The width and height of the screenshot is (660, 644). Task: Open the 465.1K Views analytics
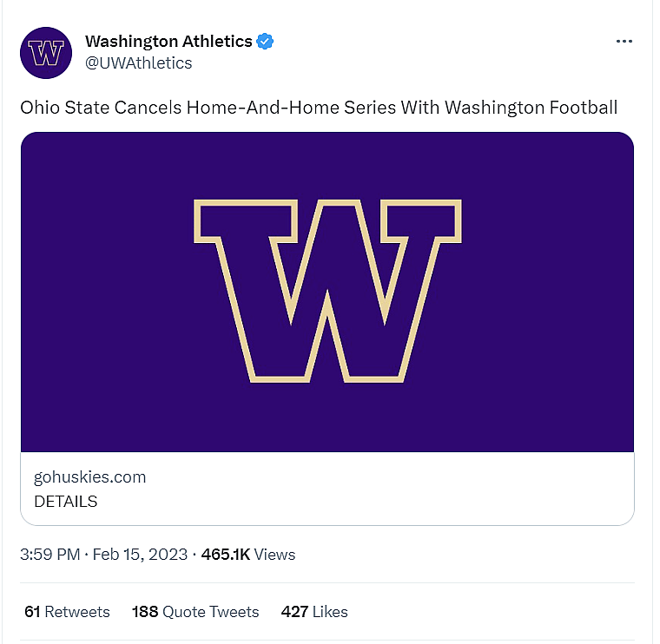pos(248,554)
